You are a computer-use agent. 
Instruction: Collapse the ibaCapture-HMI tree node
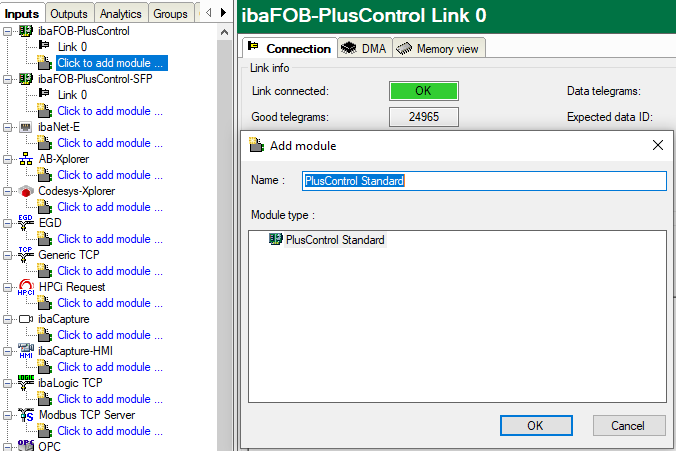click(7, 351)
